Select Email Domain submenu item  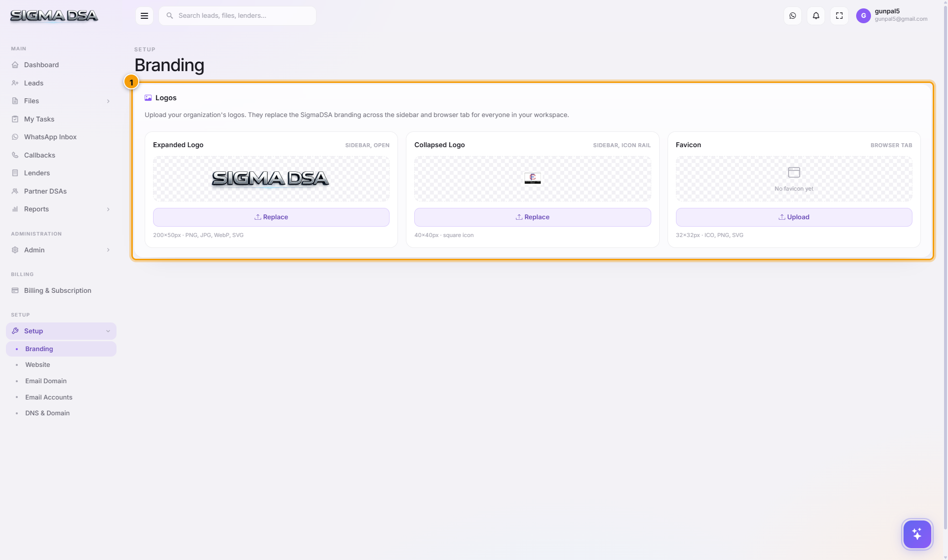(x=61, y=381)
